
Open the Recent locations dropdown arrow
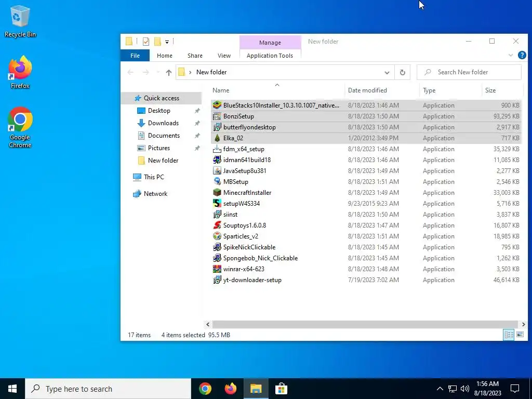[x=158, y=72]
